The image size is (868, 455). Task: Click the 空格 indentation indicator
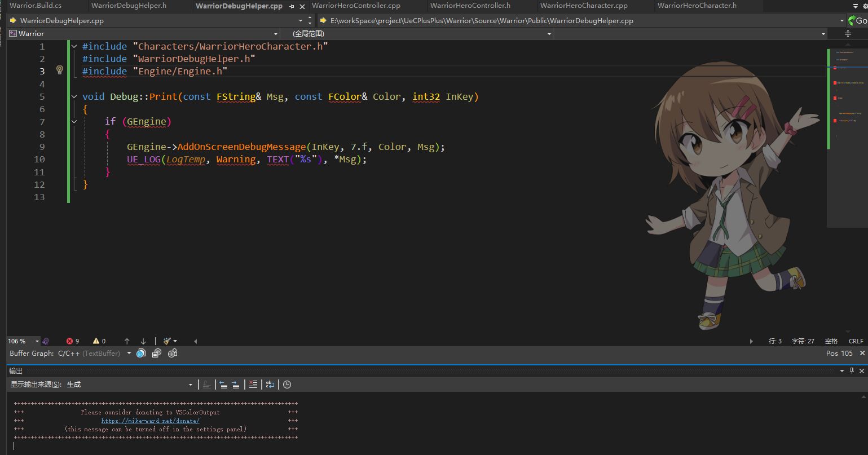(831, 341)
